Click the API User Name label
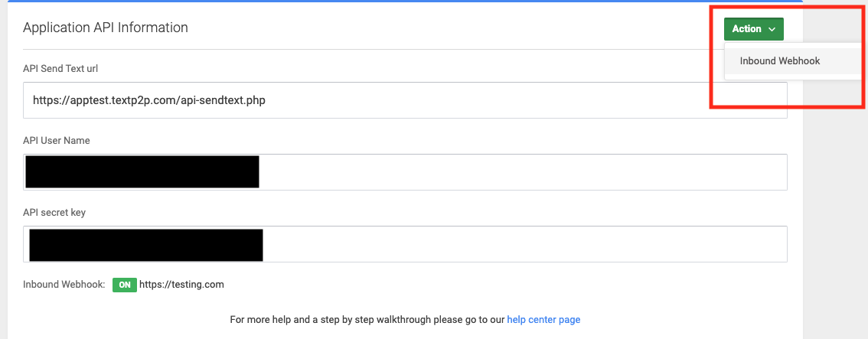 pos(57,141)
